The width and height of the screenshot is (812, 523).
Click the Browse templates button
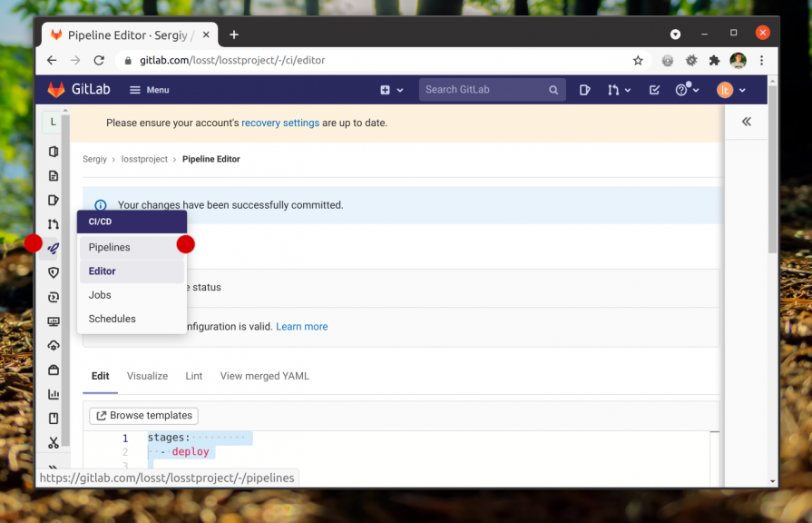(x=143, y=416)
